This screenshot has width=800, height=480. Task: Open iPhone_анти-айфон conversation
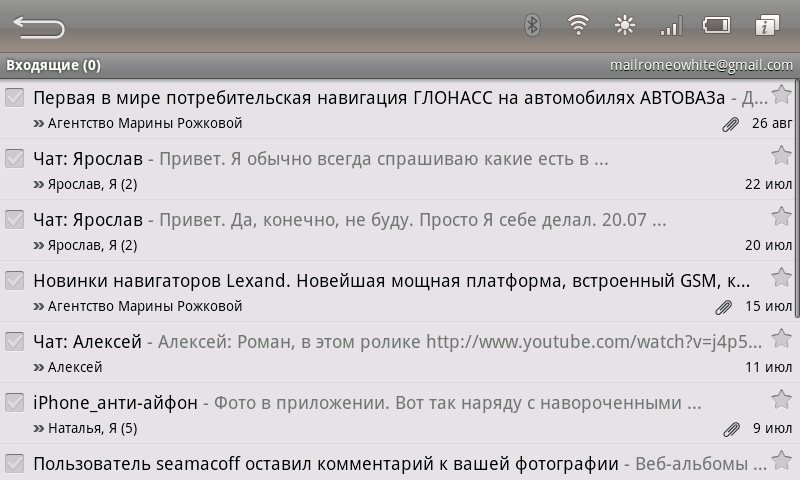(x=398, y=413)
